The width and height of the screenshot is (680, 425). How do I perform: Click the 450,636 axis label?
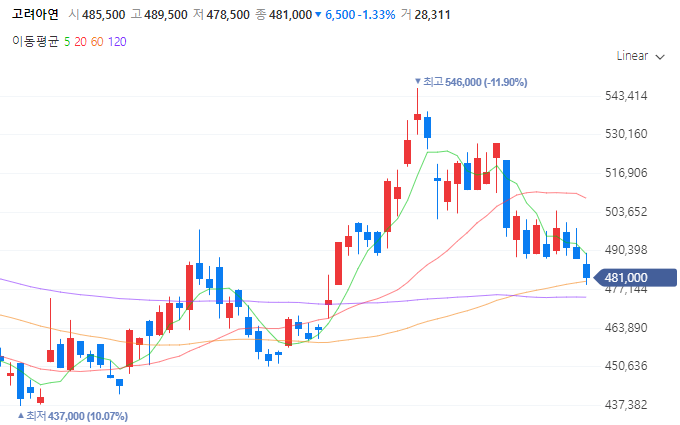click(x=626, y=366)
